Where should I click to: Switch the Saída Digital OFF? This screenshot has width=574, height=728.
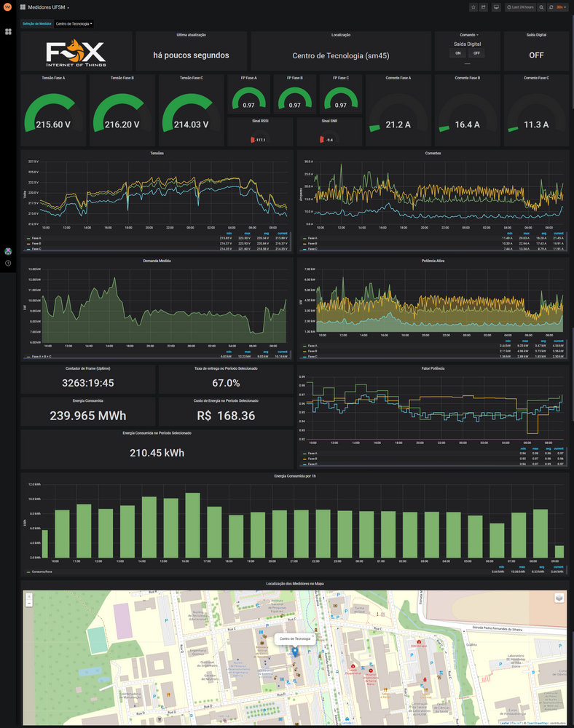(x=476, y=53)
